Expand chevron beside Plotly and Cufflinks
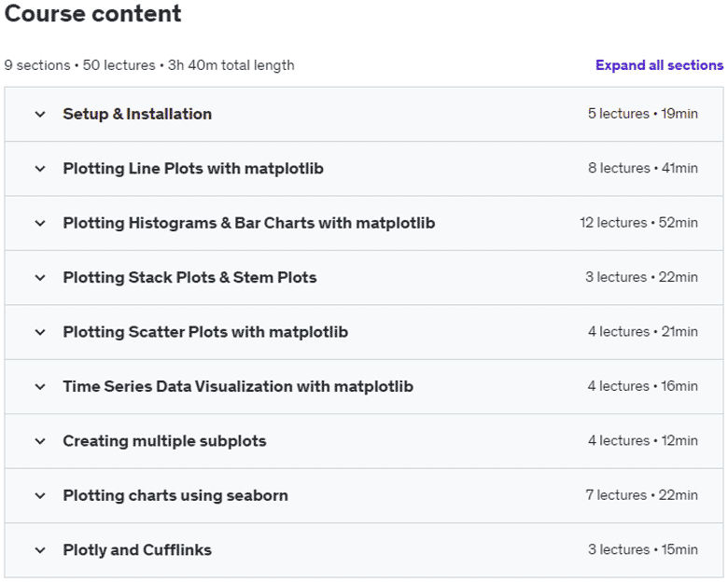728x582 pixels. tap(40, 550)
